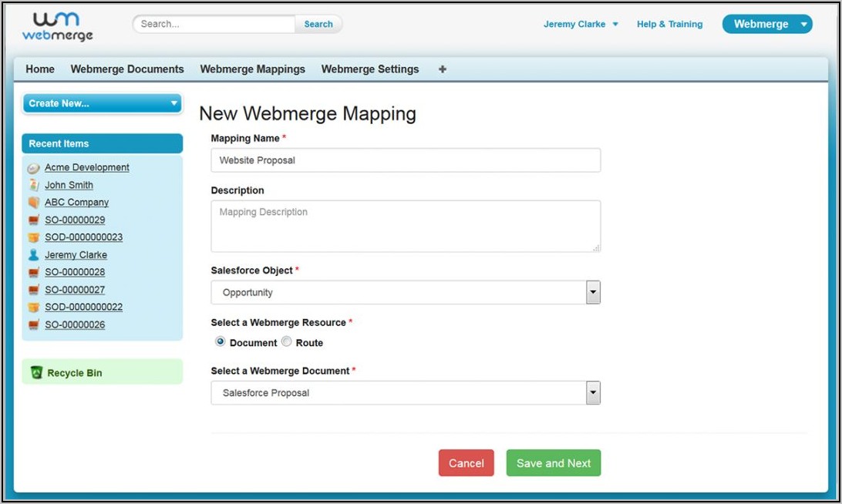Select the Document radio button

tap(221, 341)
